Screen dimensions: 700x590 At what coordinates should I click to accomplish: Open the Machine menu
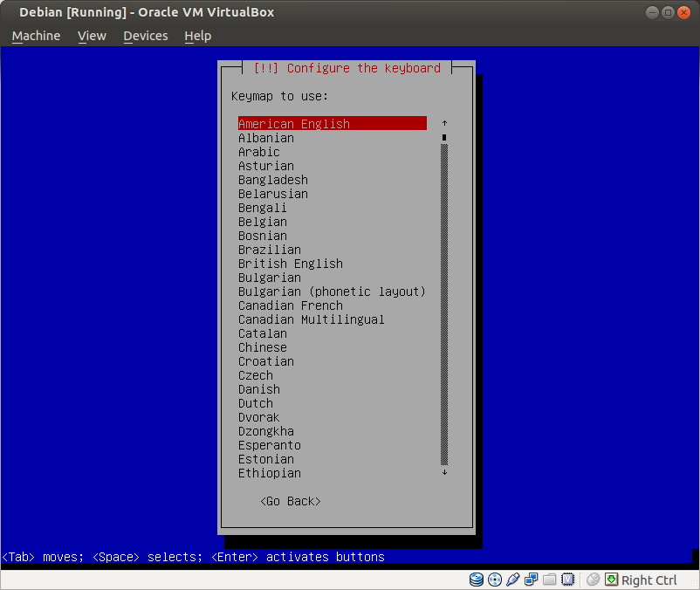(36, 36)
